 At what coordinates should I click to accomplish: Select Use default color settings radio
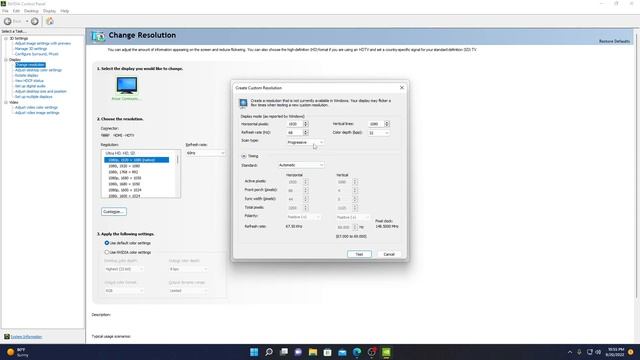tap(107, 243)
